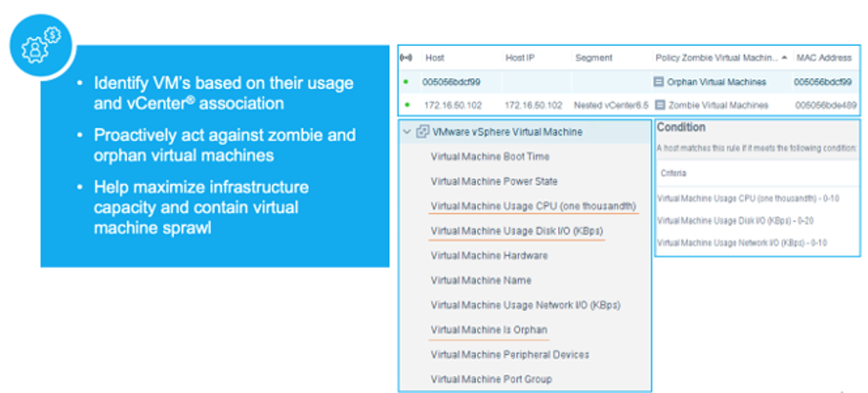Click the Orphan Virtual Machines policy icon

(x=660, y=82)
